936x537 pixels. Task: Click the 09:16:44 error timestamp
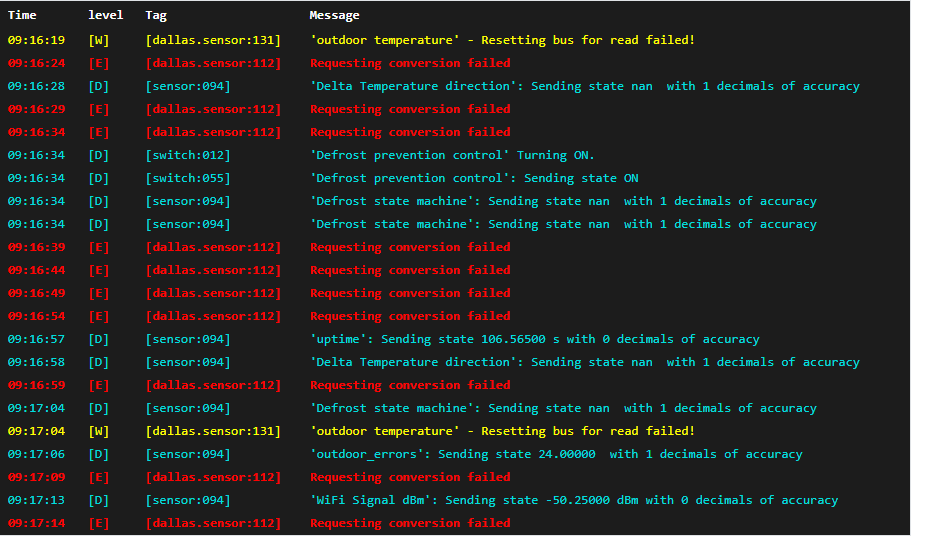pos(36,270)
